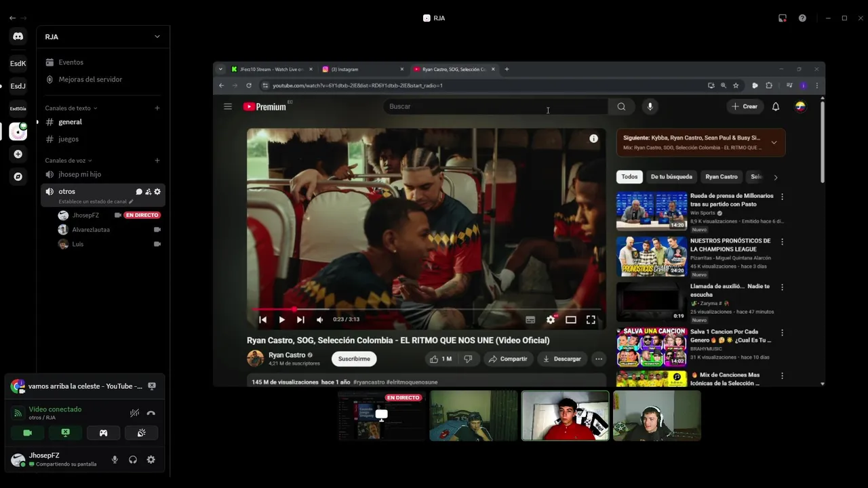
Task: Mute the microphone in user panel
Action: (x=115, y=460)
